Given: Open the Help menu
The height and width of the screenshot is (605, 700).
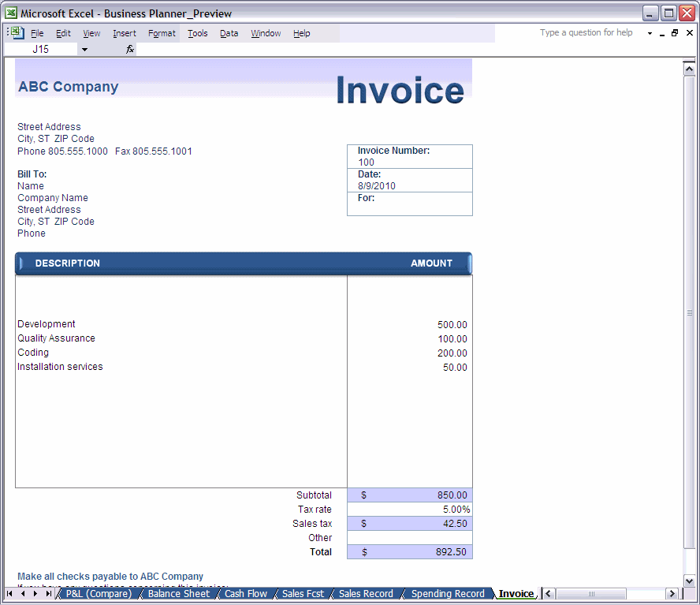Looking at the screenshot, I should tap(302, 33).
